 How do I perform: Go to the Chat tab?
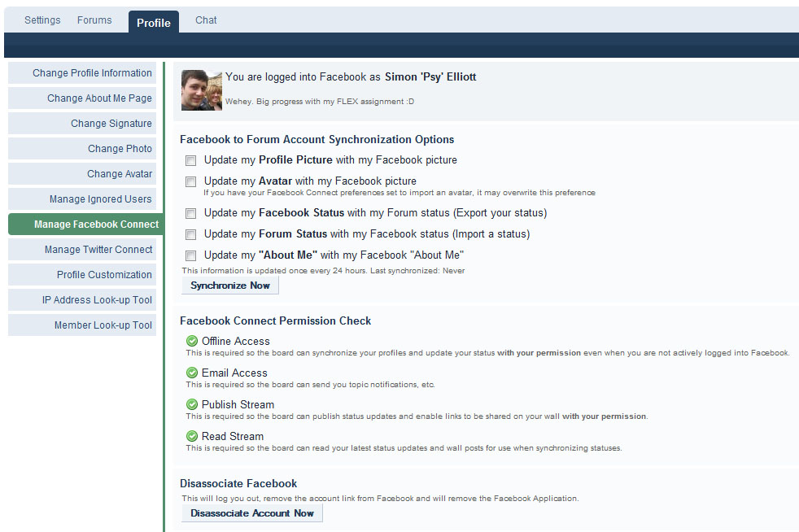point(206,20)
